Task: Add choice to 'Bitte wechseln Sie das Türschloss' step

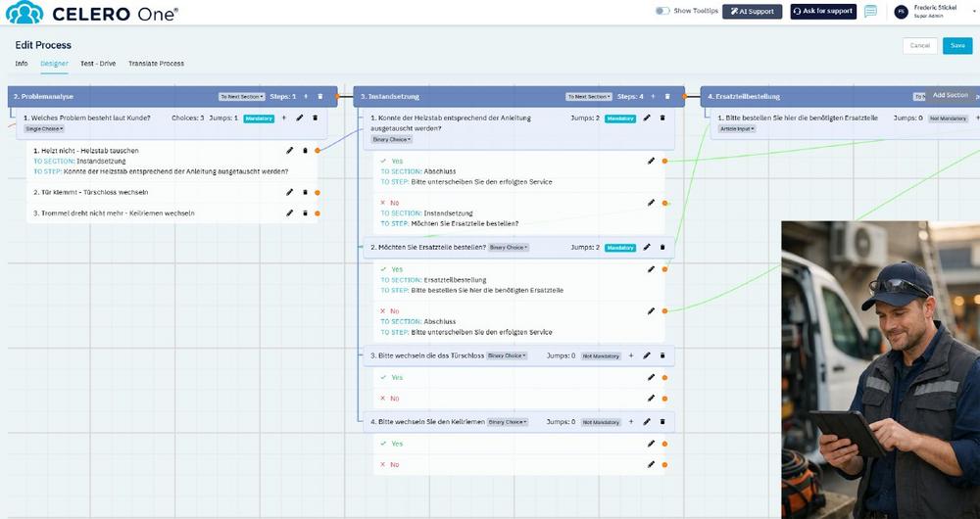Action: [x=630, y=355]
